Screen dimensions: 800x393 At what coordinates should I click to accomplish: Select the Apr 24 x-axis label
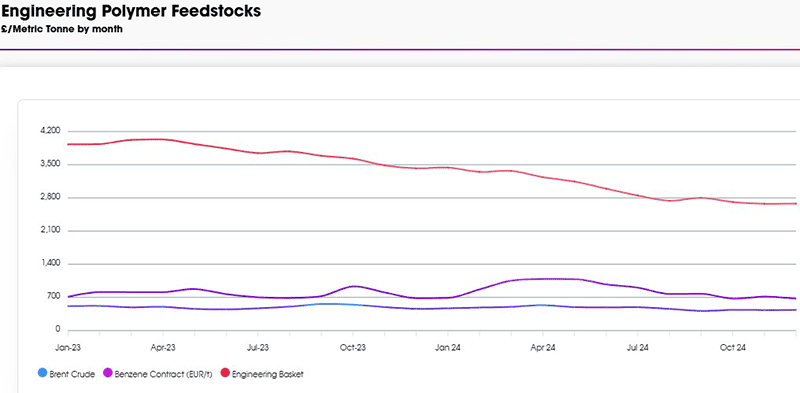(542, 348)
